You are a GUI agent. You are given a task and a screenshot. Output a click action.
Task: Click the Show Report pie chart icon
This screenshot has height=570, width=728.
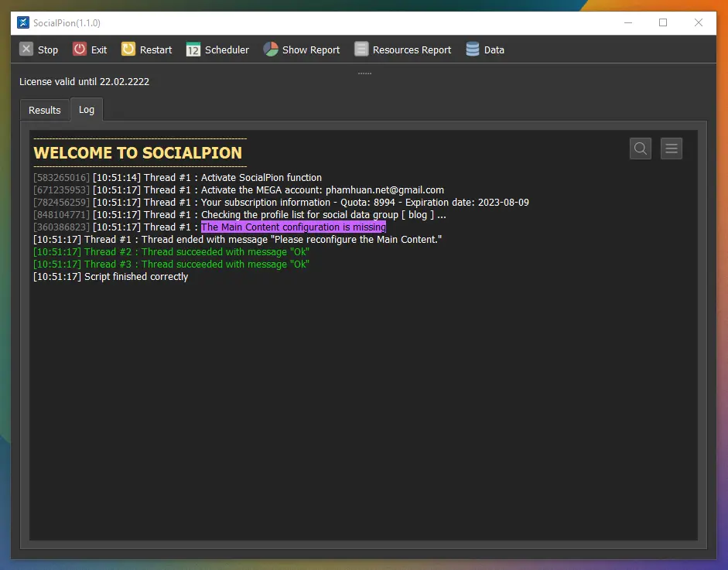pyautogui.click(x=271, y=49)
